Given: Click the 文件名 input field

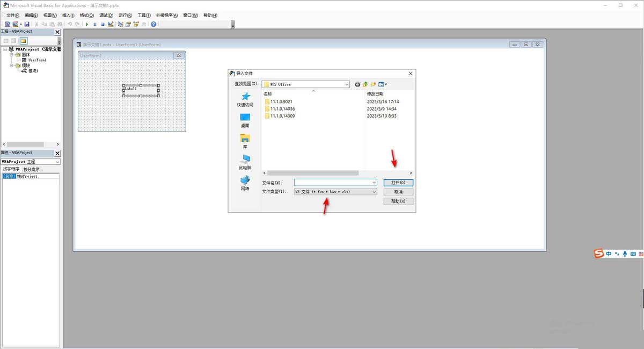Looking at the screenshot, I should [x=335, y=183].
